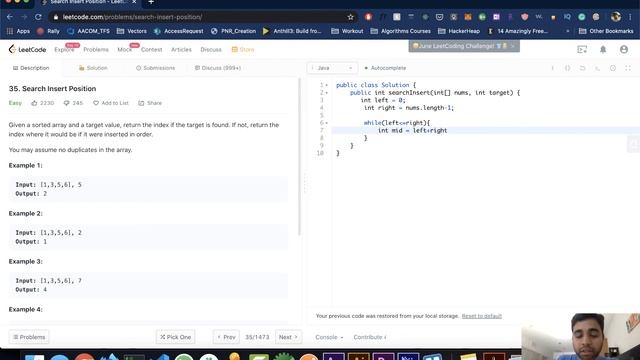Click the red adblock extension icon
The image size is (640, 360).
[368, 17]
